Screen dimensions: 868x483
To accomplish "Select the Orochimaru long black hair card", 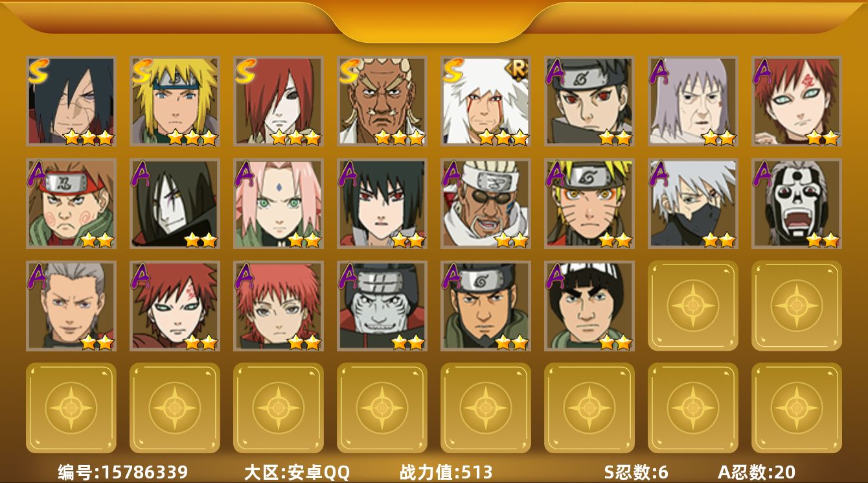I will (x=175, y=204).
